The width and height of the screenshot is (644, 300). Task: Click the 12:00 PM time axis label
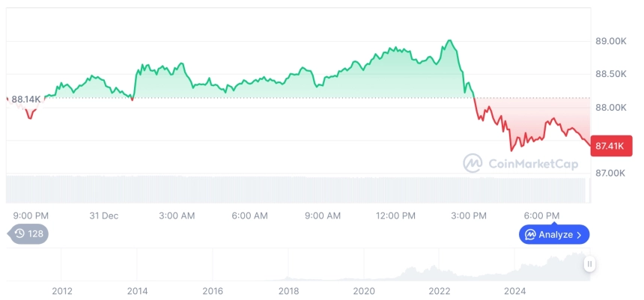tap(395, 215)
